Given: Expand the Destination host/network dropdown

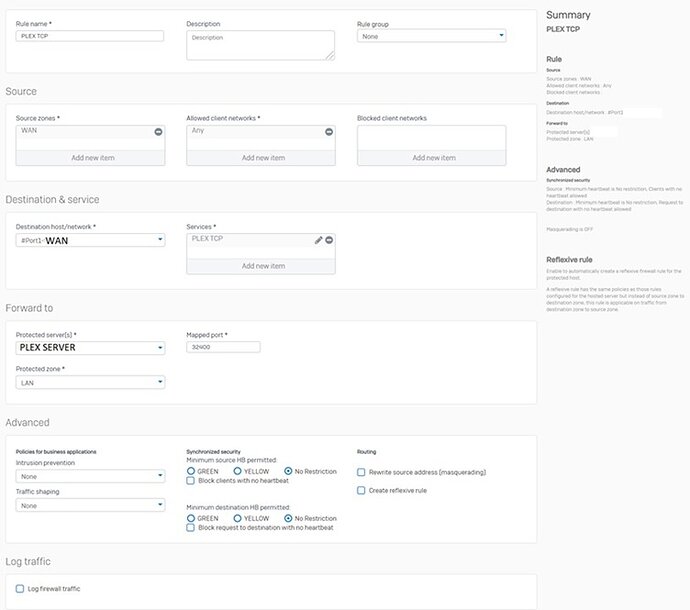Looking at the screenshot, I should [x=90, y=240].
